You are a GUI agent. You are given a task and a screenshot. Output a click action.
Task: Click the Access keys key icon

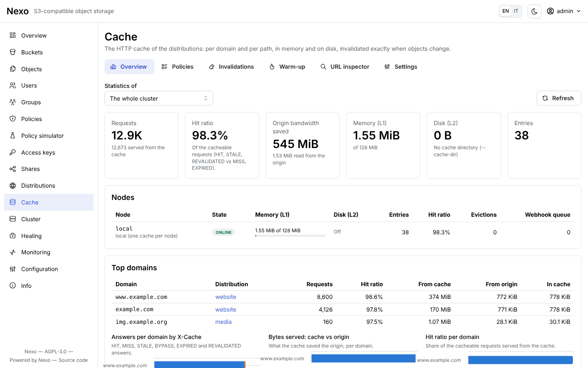(x=13, y=153)
